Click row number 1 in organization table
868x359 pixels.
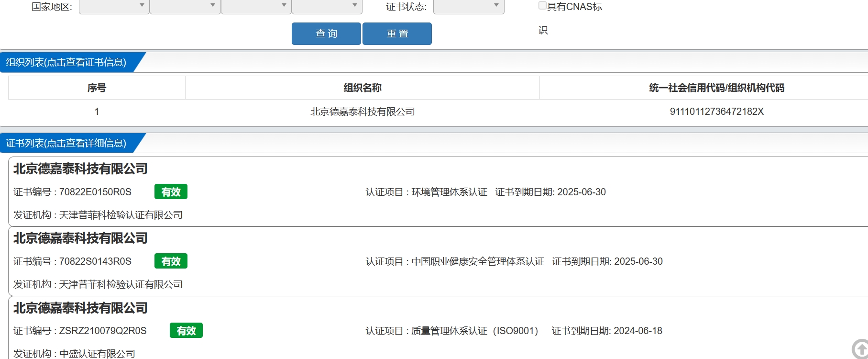[x=97, y=112]
